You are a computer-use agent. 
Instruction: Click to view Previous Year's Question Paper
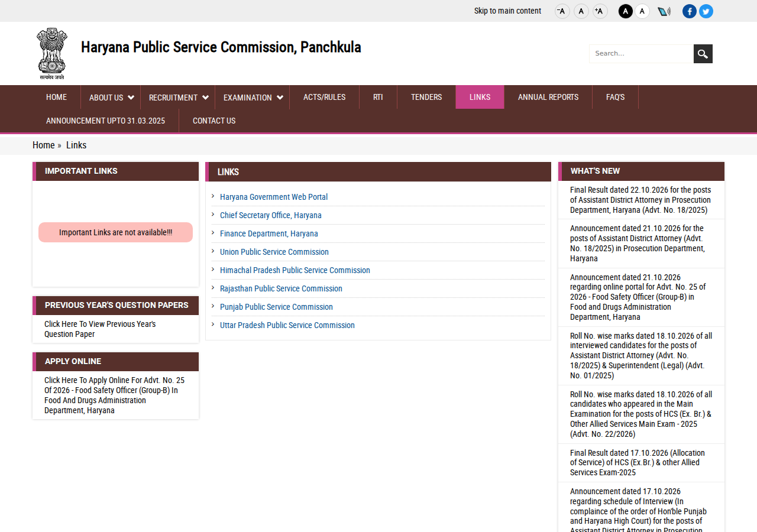coord(100,329)
